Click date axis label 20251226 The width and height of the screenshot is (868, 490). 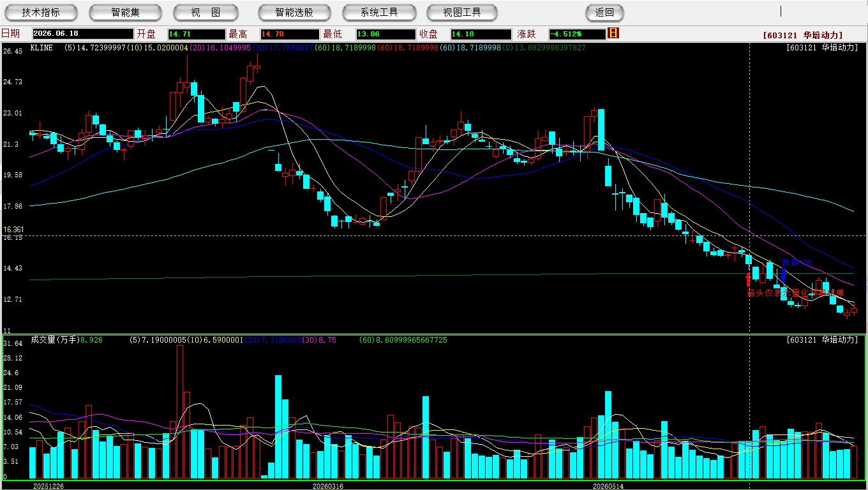coord(49,486)
